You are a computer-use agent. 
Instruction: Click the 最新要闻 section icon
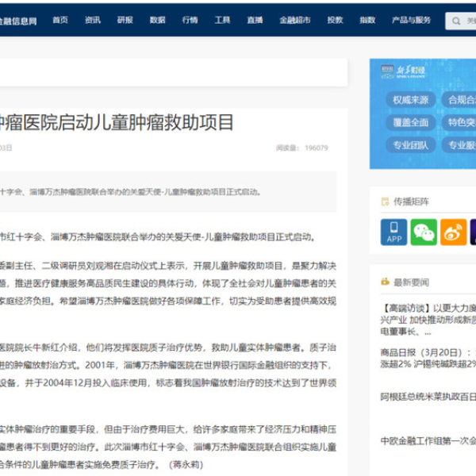pyautogui.click(x=386, y=281)
